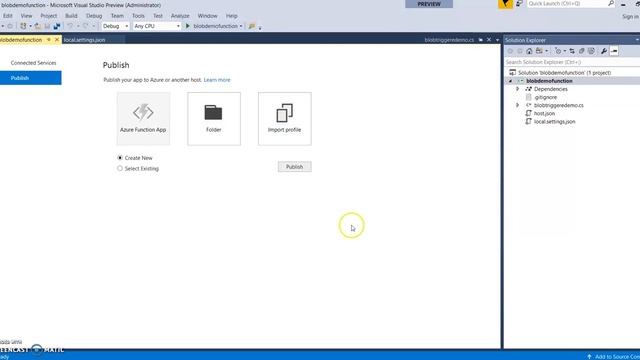This screenshot has height=360, width=640.
Task: Select the Select Existing radio button
Action: [120, 168]
